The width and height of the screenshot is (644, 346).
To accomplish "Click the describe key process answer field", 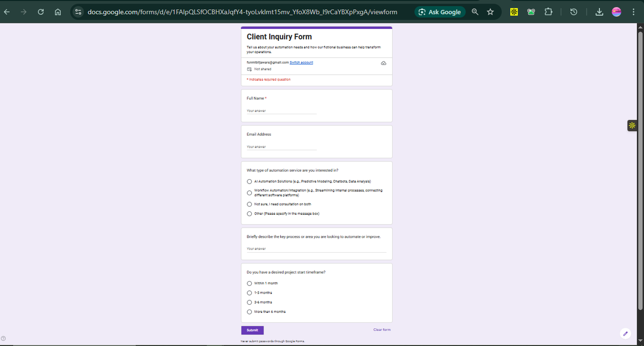I will pos(317,249).
